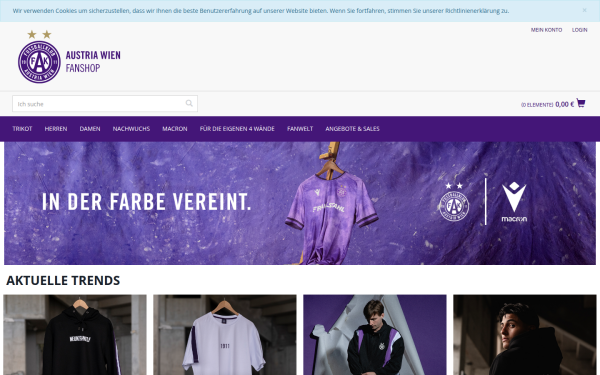Click the Macron logo in the banner
This screenshot has width=600, height=375.
point(514,202)
